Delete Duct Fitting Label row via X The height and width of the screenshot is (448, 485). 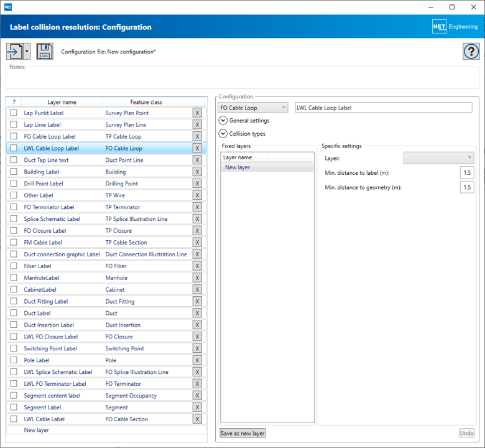pos(197,301)
